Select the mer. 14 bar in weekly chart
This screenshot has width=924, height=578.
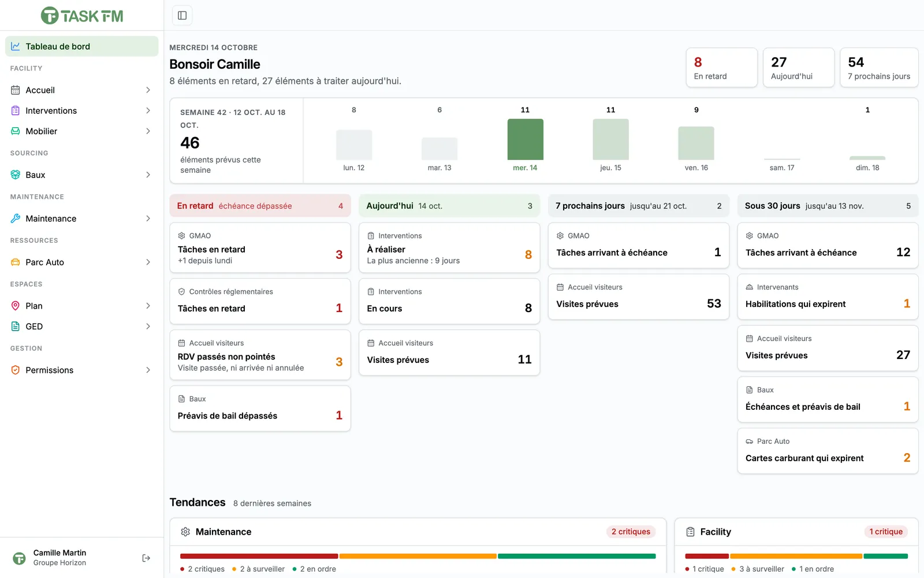click(525, 139)
